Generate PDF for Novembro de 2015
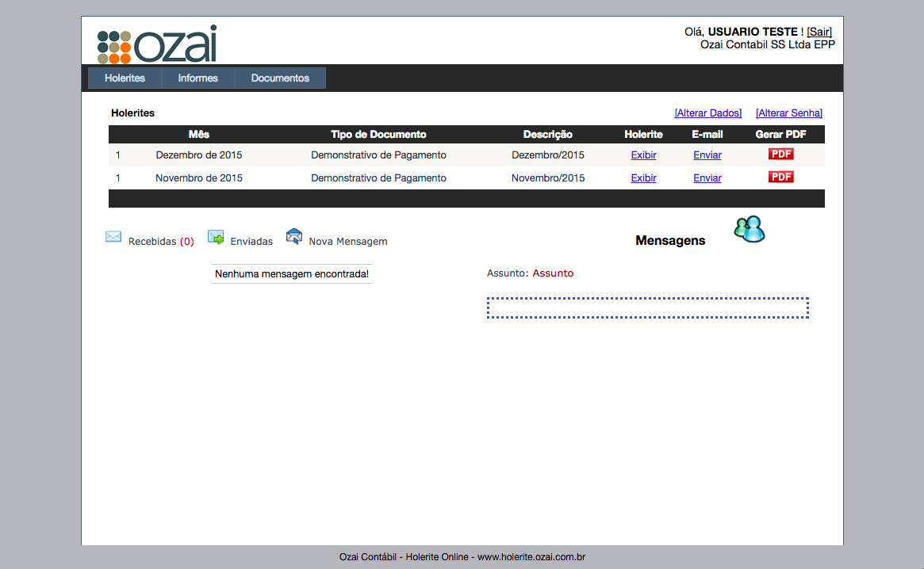This screenshot has width=924, height=569. (x=780, y=178)
